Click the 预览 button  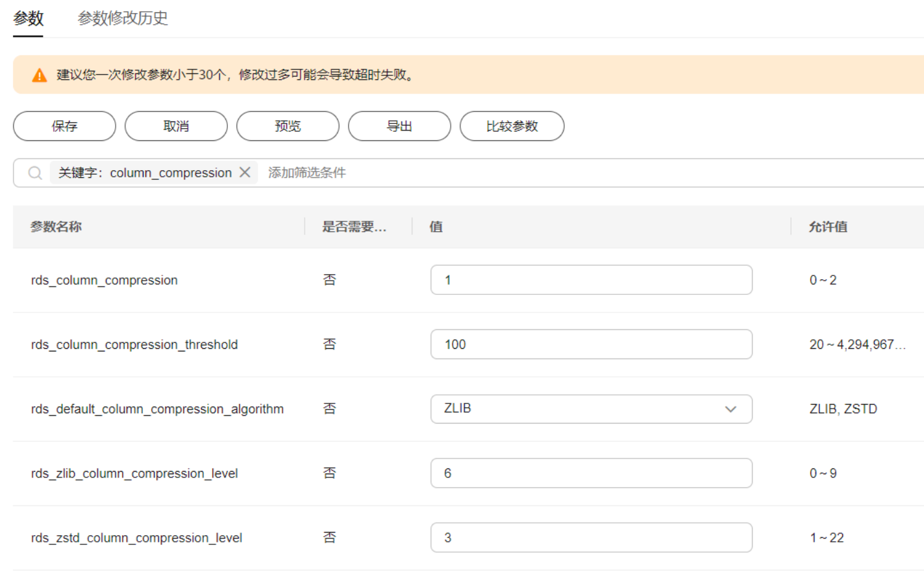(288, 126)
